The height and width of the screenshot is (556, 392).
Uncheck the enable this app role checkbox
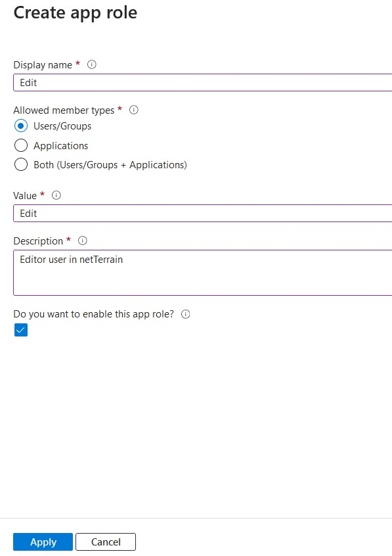(x=21, y=330)
